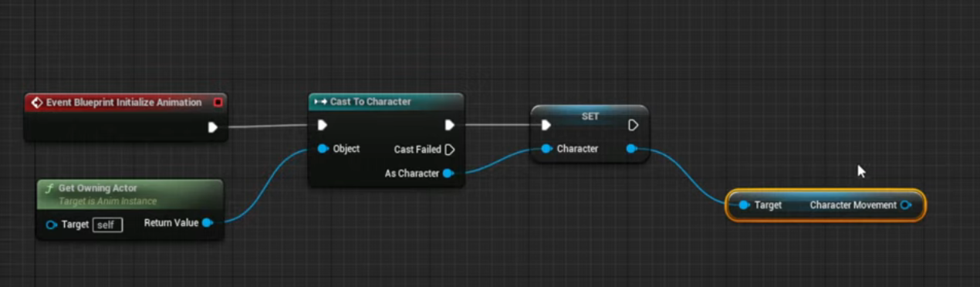Click the As Character output pin
Image resolution: width=980 pixels, height=287 pixels.
tap(448, 174)
